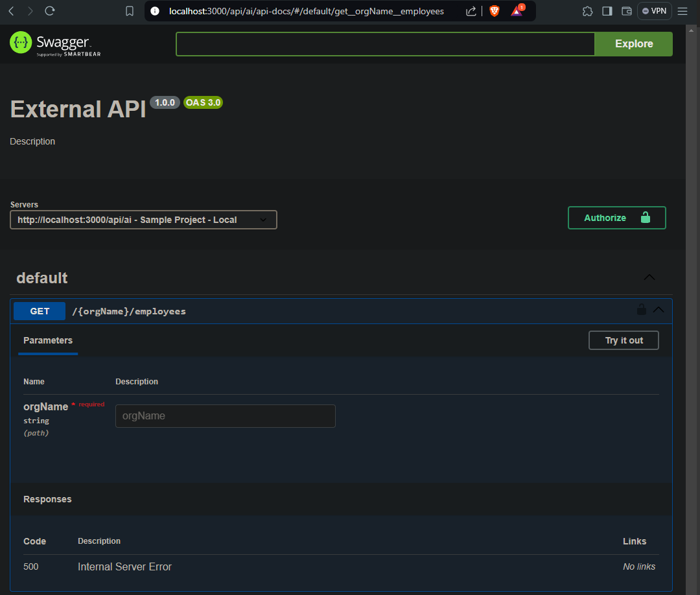This screenshot has height=595, width=700.
Task: Reload the page with refresh icon
Action: pyautogui.click(x=49, y=11)
